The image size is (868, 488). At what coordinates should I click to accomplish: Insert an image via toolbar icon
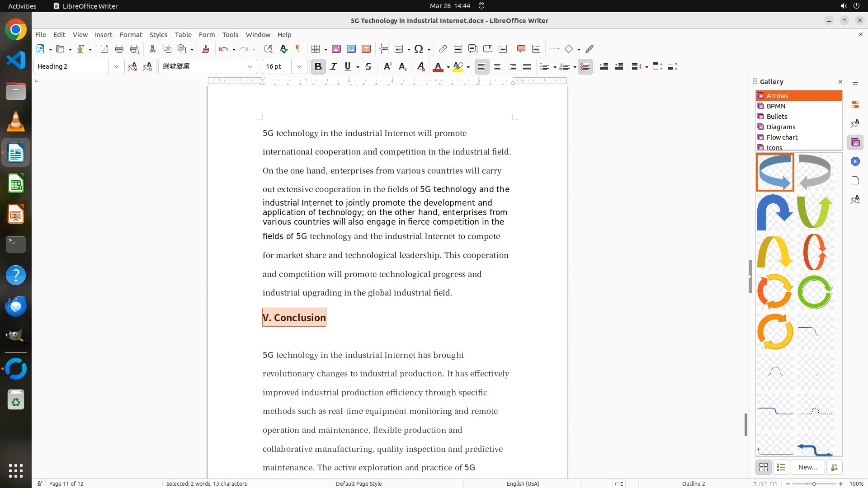(x=336, y=49)
